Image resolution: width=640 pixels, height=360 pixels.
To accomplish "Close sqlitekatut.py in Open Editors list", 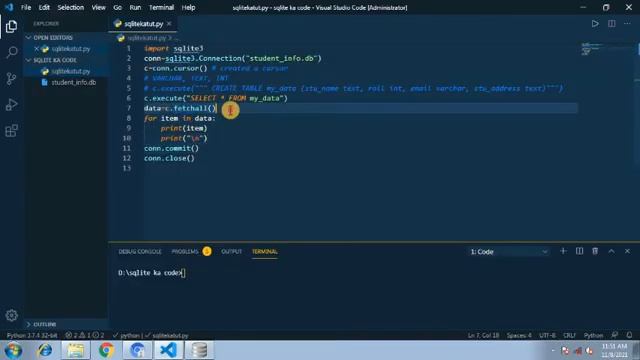I will coord(36,49).
